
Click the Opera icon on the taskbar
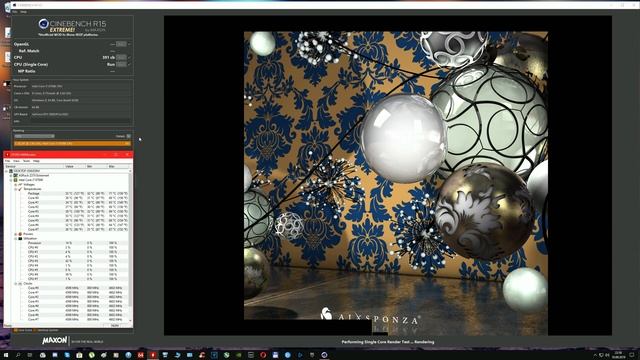coord(263,355)
